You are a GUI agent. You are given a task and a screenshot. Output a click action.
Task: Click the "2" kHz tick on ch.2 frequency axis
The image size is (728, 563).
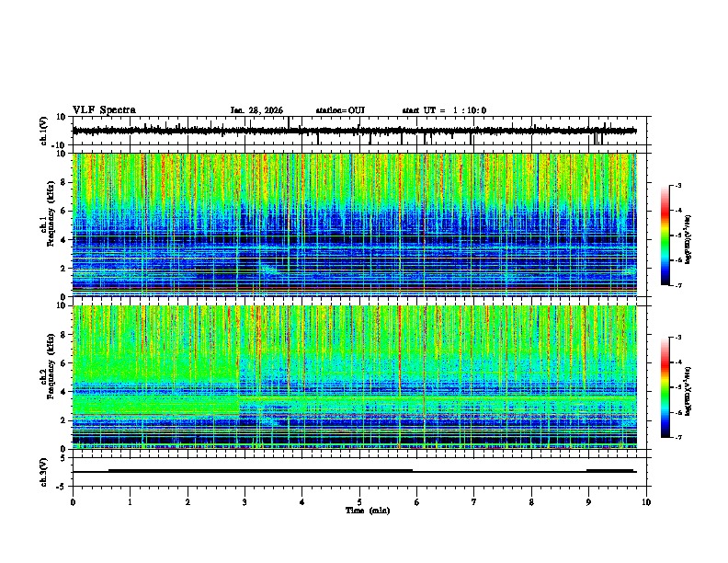64,420
